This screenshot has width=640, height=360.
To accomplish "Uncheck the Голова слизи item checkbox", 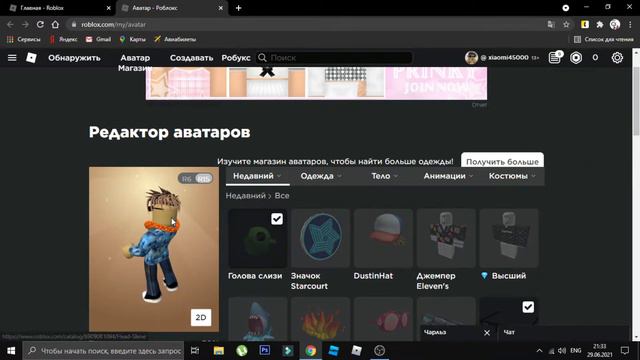I will pos(277,219).
